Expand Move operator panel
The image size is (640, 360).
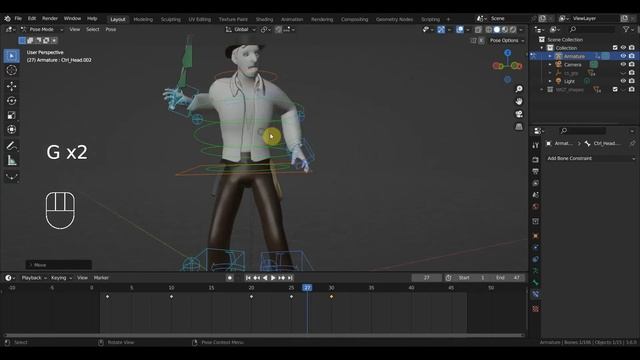coord(58,265)
